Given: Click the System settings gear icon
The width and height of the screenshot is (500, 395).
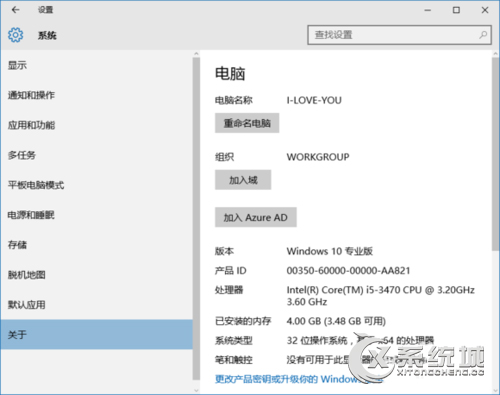Looking at the screenshot, I should [15, 35].
